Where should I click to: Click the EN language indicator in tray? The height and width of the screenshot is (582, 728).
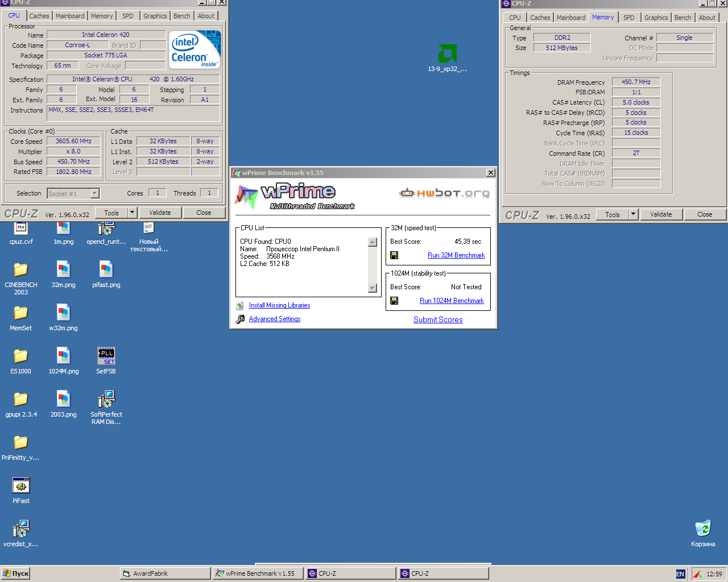(680, 574)
